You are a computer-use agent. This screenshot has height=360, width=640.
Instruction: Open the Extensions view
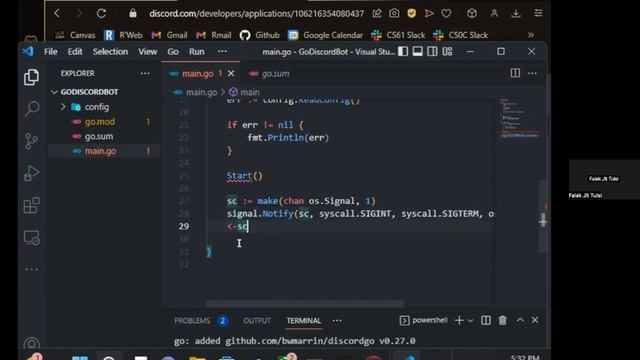click(31, 205)
